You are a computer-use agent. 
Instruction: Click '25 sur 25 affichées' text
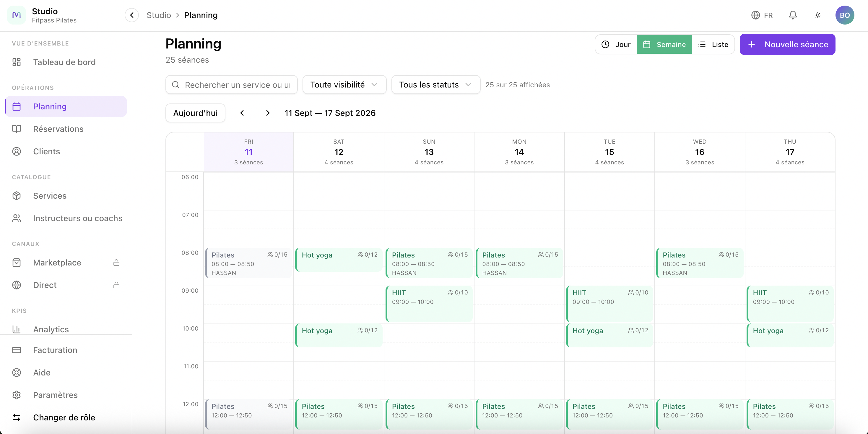click(x=518, y=85)
